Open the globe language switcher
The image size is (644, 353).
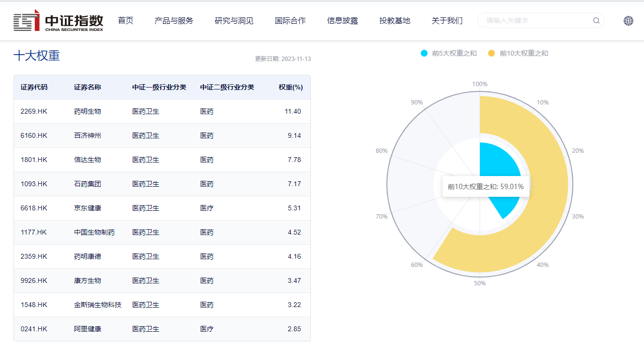point(628,21)
